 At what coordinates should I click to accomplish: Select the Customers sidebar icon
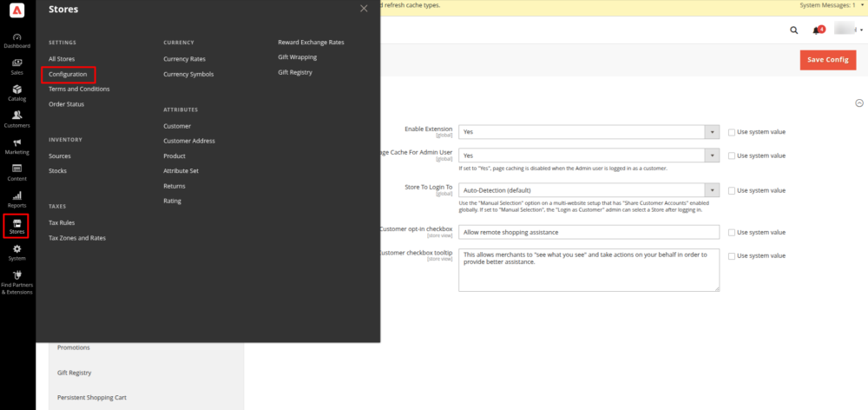(17, 119)
